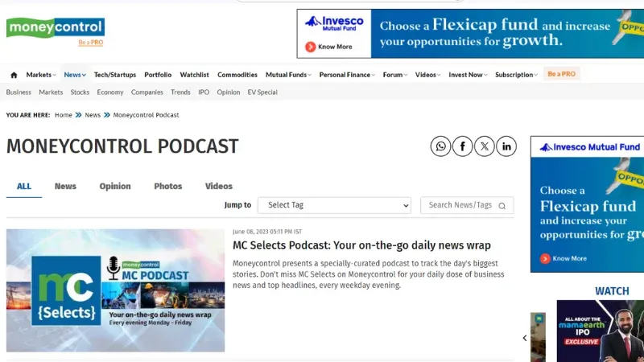
Task: Click the podcast article description text
Action: click(x=369, y=274)
